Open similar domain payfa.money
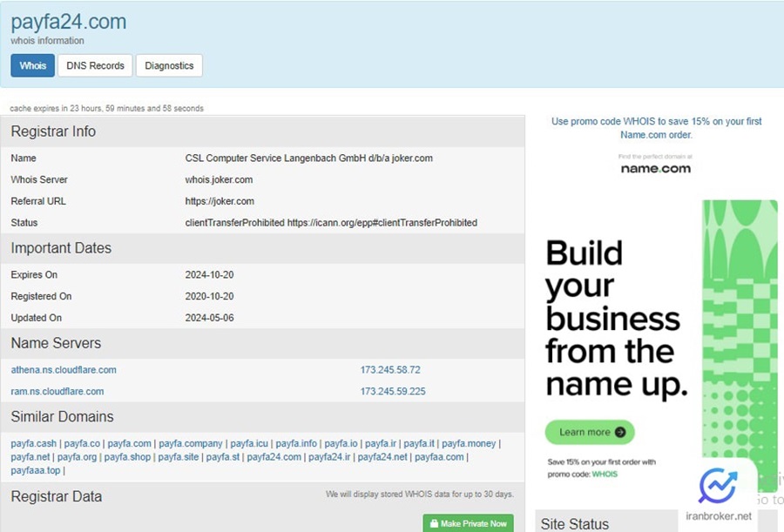 469,443
